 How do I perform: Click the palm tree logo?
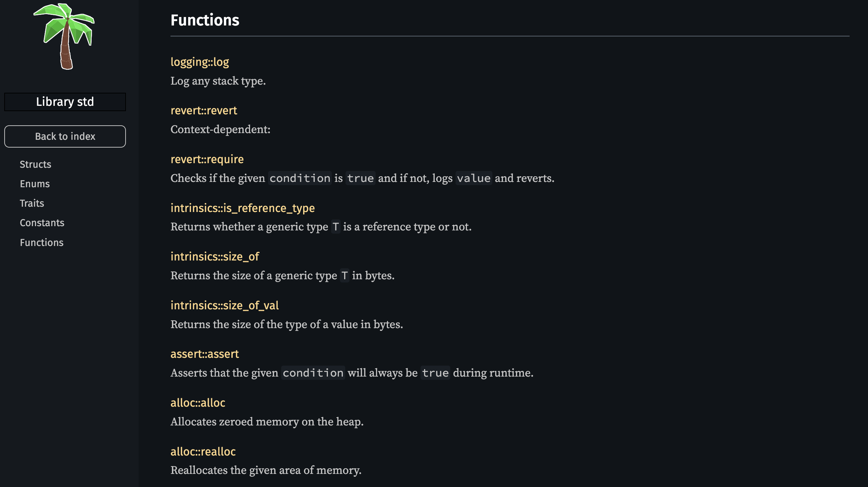point(64,36)
